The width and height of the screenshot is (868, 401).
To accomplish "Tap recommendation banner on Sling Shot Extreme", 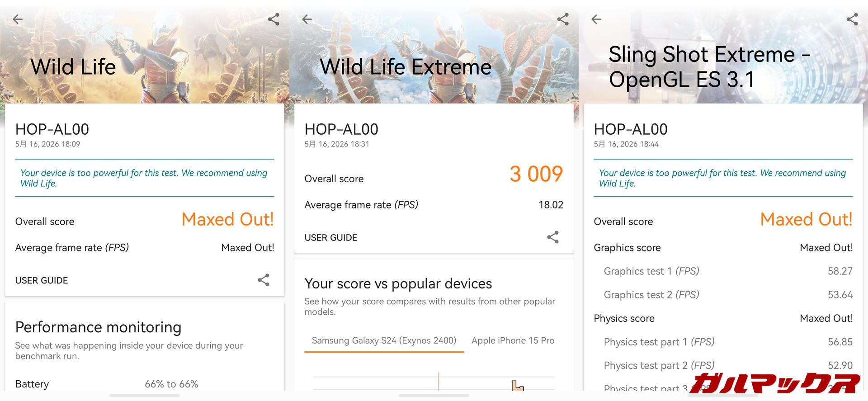I will click(x=723, y=178).
